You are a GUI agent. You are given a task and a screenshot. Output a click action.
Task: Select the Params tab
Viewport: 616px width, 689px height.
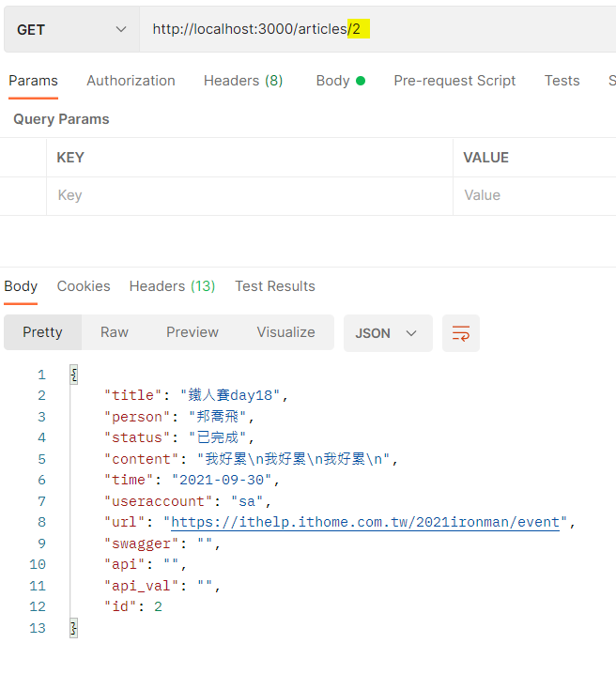coord(33,81)
